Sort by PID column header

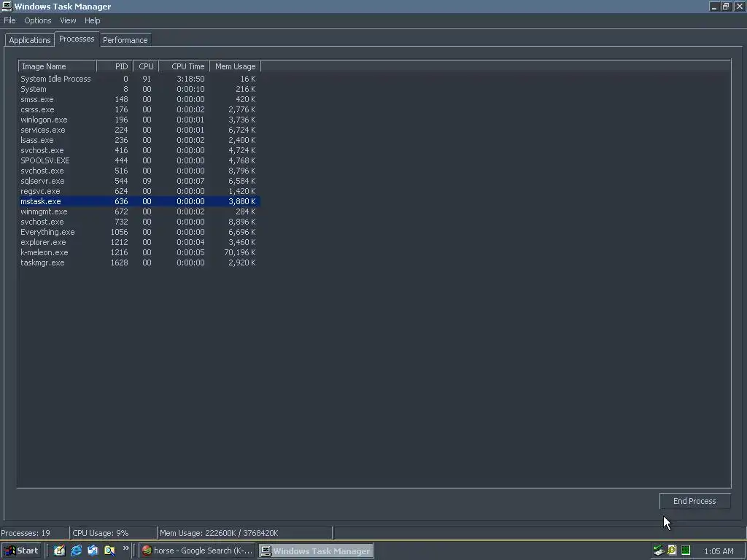115,66
